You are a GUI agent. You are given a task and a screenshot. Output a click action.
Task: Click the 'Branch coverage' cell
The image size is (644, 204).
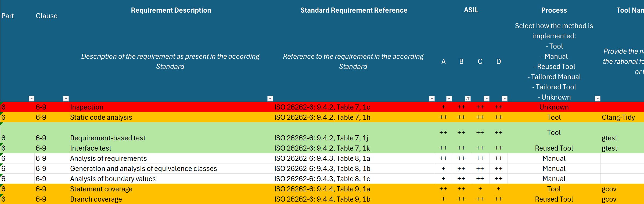tap(171, 199)
